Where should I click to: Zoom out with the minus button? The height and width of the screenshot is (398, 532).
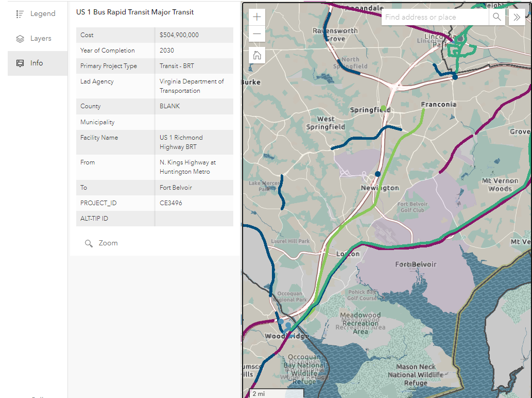point(256,34)
